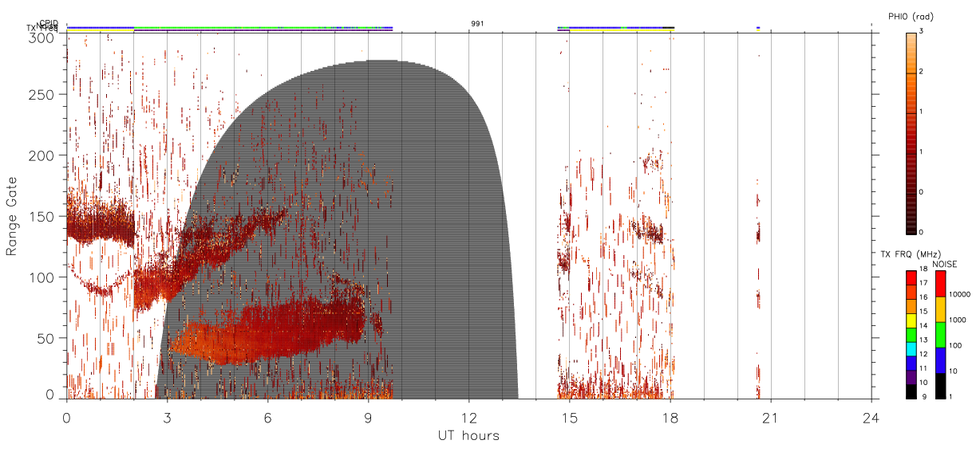Click the '1000' NOISE scale value

(x=957, y=320)
